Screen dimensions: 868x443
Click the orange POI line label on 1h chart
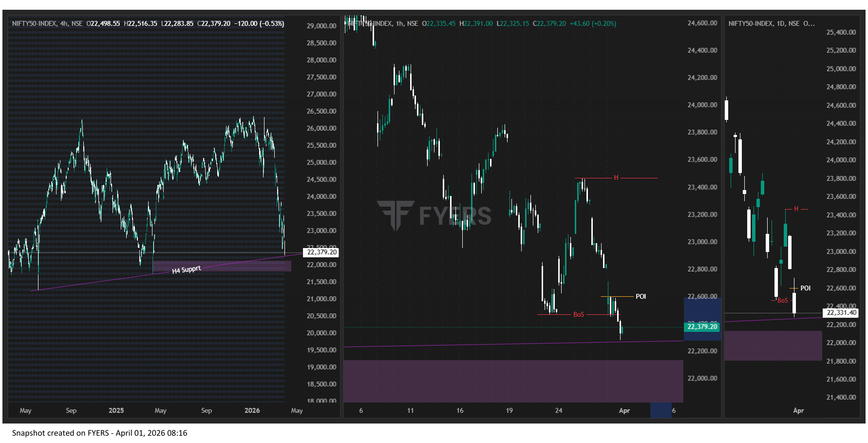click(641, 296)
